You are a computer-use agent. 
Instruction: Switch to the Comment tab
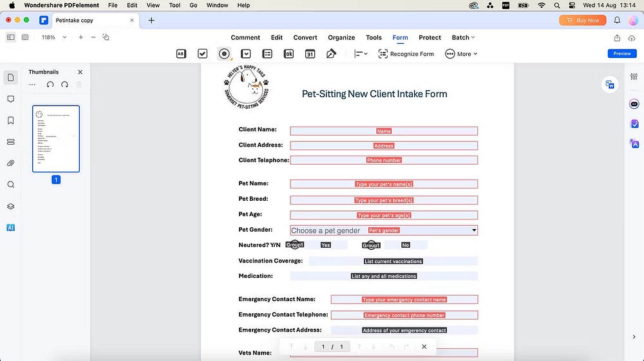tap(245, 37)
